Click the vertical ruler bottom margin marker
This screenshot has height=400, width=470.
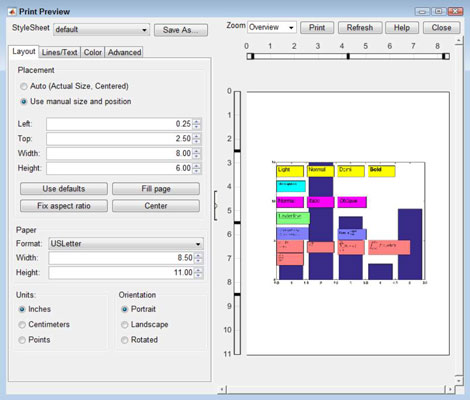[x=237, y=294]
